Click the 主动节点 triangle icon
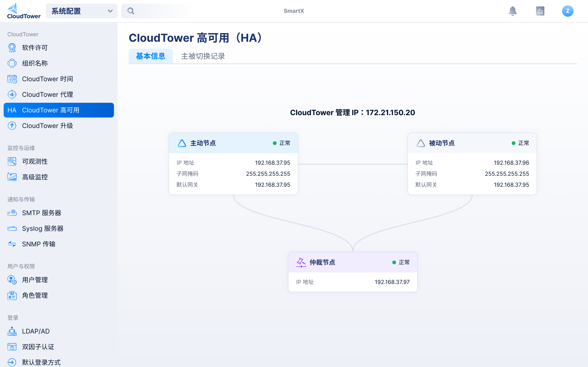 (x=182, y=143)
